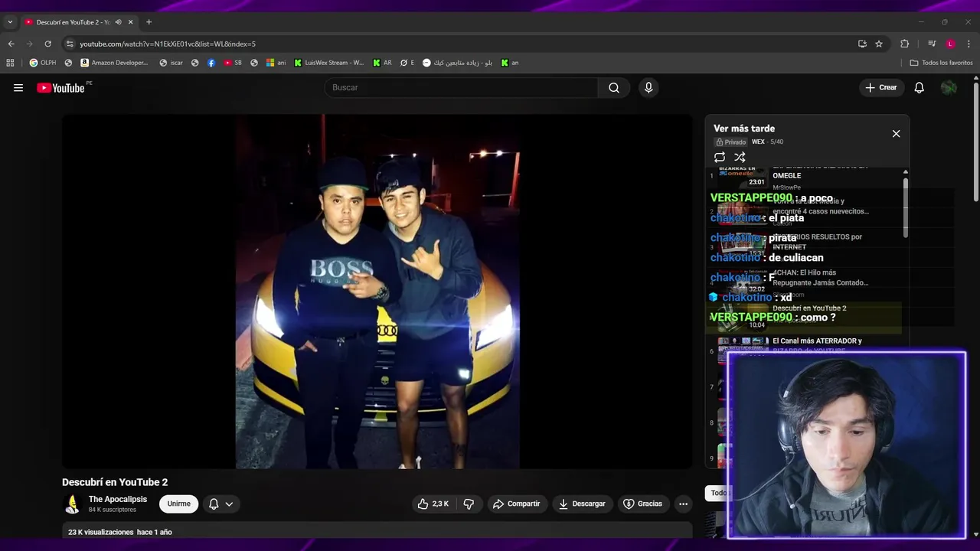Select the Descubrí en YouTube 2 browser tab
Screen dimensions: 980x551
73,22
